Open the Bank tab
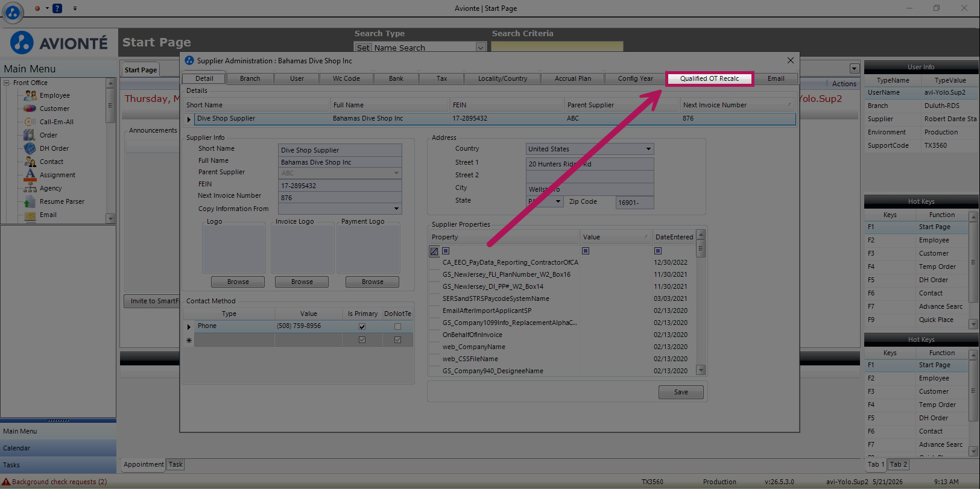980x489 pixels. (x=396, y=78)
